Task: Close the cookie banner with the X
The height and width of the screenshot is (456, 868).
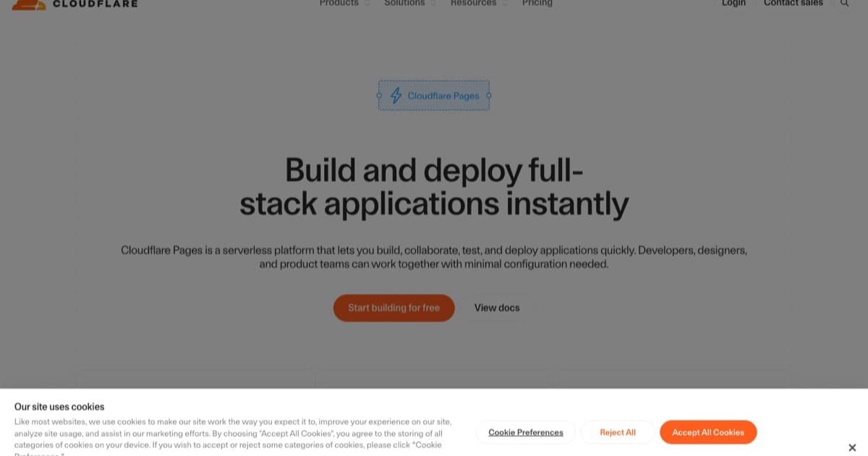Action: (x=852, y=447)
